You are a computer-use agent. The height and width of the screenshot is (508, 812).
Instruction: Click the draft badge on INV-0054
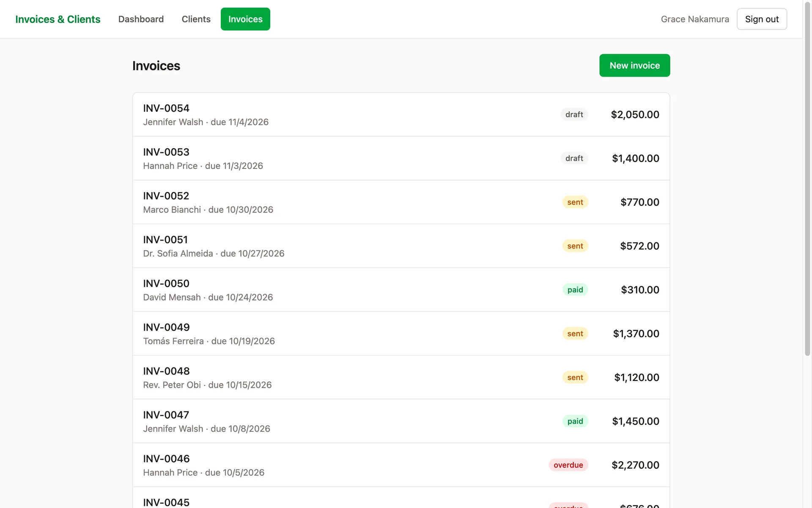(574, 114)
